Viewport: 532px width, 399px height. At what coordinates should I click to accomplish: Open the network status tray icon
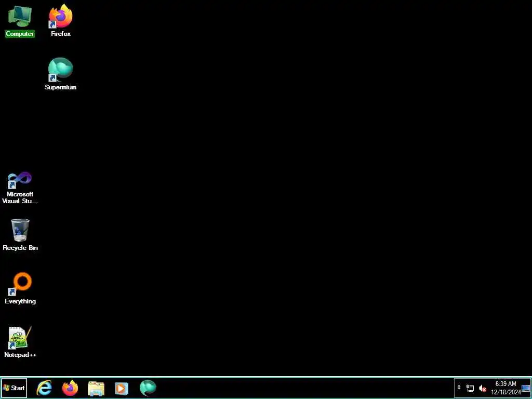click(470, 388)
